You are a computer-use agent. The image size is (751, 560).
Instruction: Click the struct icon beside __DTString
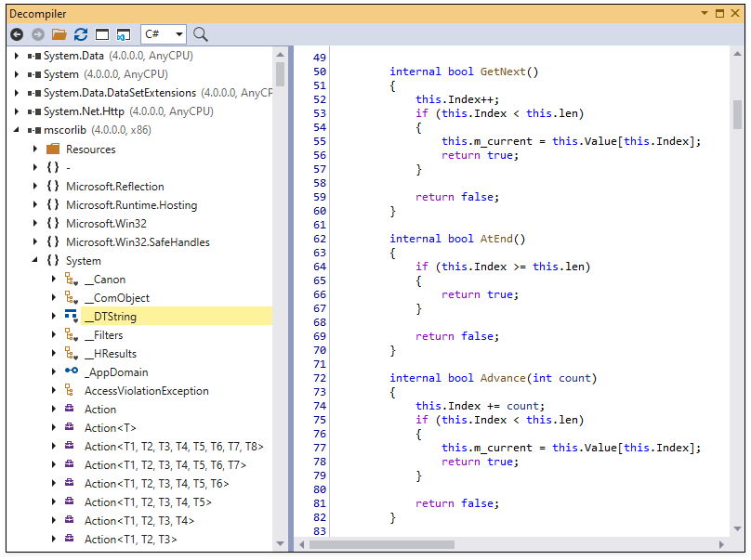(x=70, y=316)
